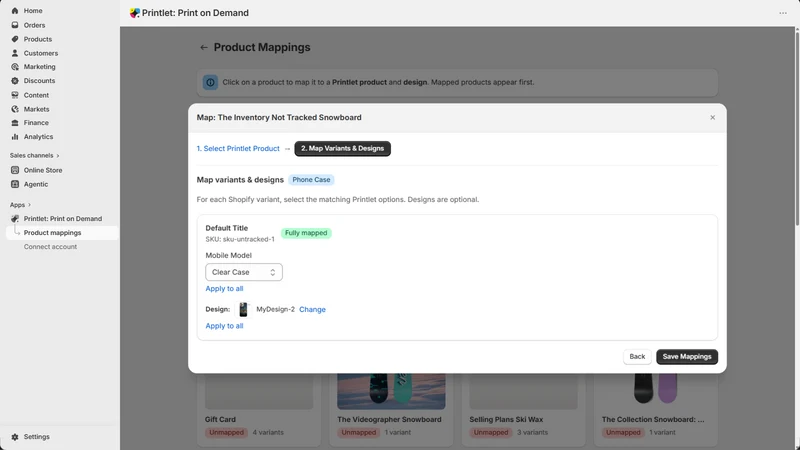This screenshot has width=800, height=450.
Task: Click the Agentic channel icon
Action: [x=15, y=184]
